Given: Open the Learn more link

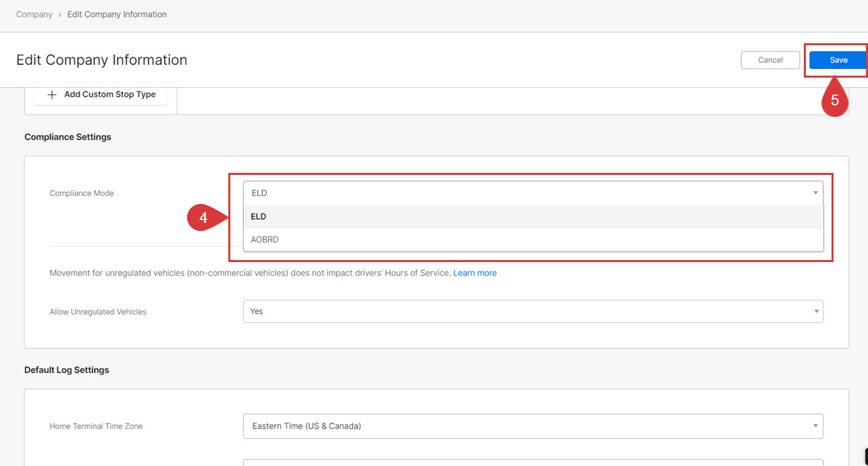Looking at the screenshot, I should 475,273.
